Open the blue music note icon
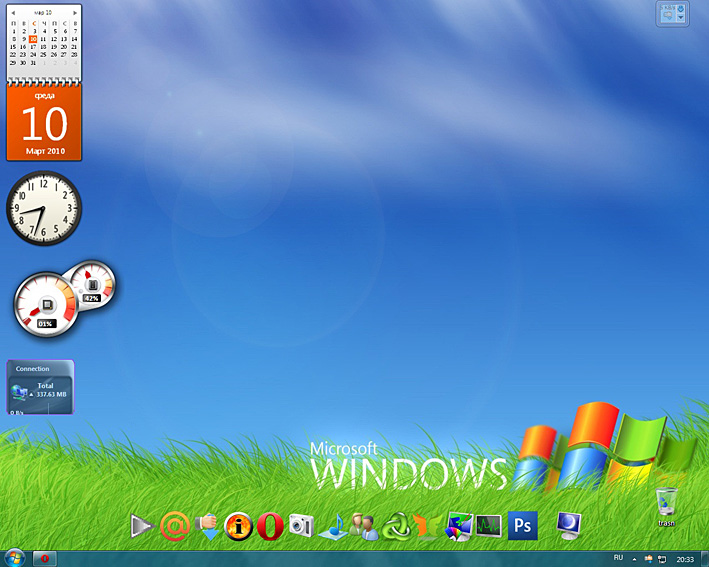 [333, 527]
